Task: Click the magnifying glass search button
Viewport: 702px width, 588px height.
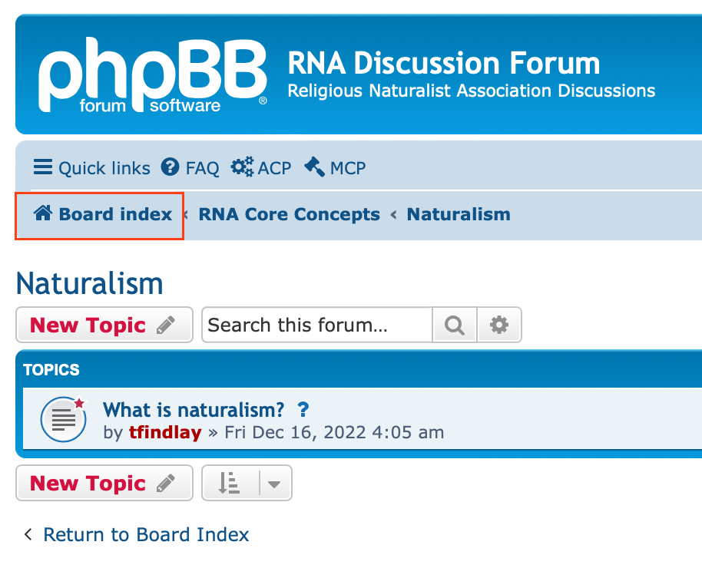Action: (455, 325)
